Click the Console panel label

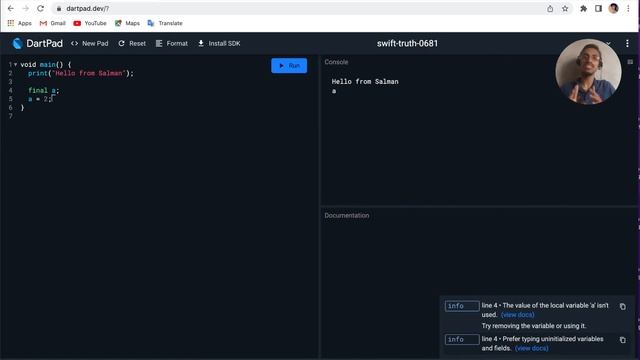pyautogui.click(x=336, y=62)
